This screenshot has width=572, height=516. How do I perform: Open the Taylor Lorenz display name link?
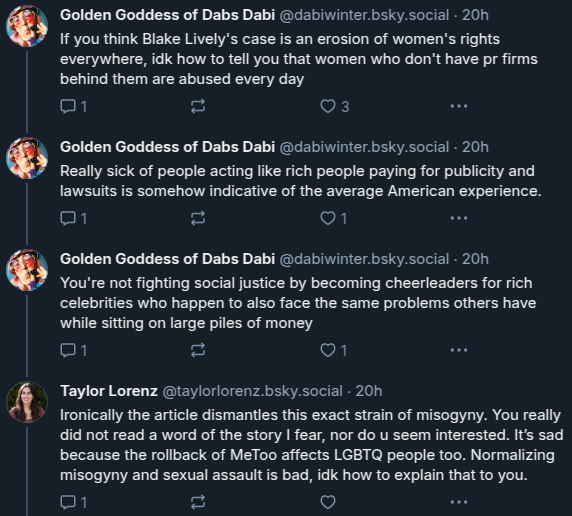(109, 391)
